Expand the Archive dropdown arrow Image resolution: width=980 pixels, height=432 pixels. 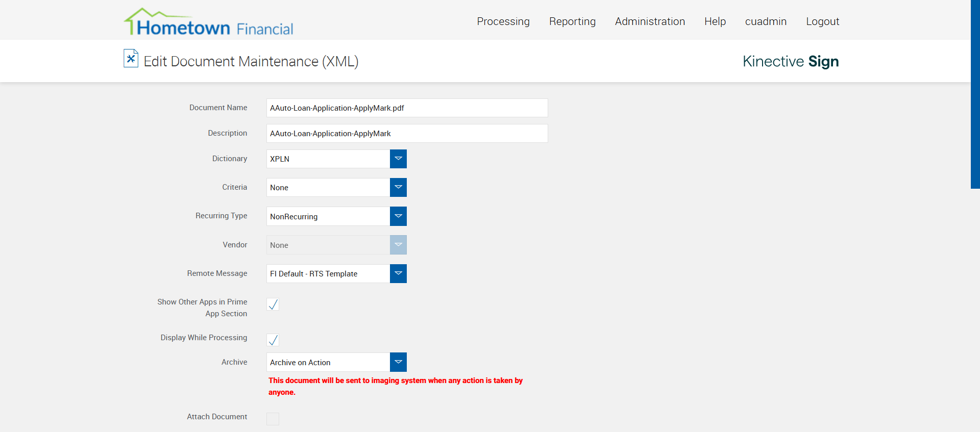point(398,362)
